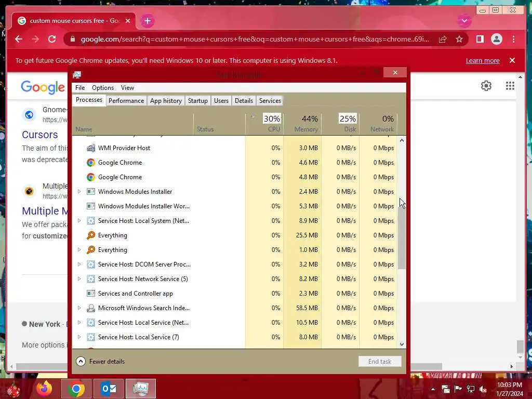Sort processes by Network column
The width and height of the screenshot is (532, 399).
(378, 123)
